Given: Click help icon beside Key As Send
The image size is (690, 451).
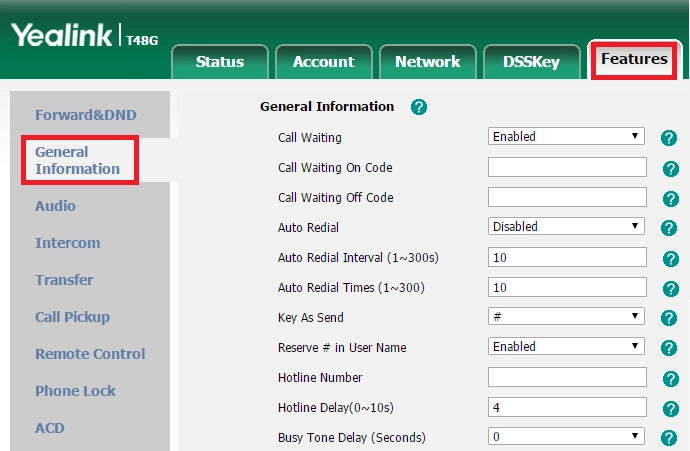Looking at the screenshot, I should pyautogui.click(x=670, y=318).
